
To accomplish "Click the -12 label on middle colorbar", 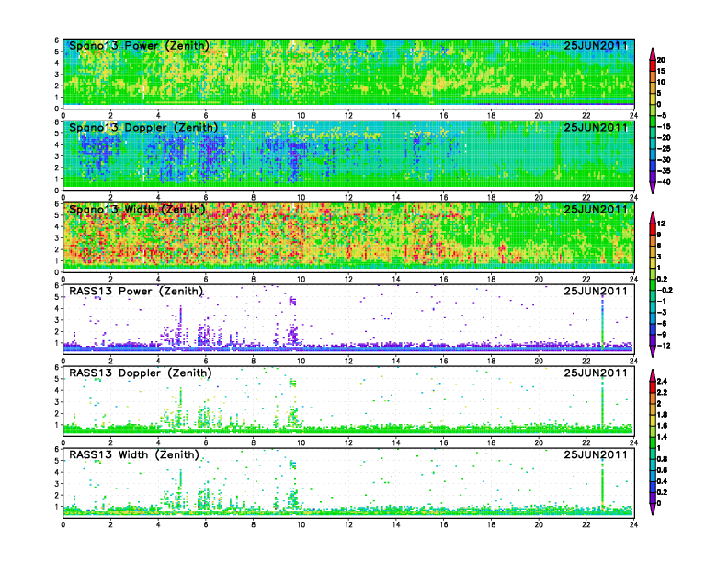I will click(x=664, y=346).
